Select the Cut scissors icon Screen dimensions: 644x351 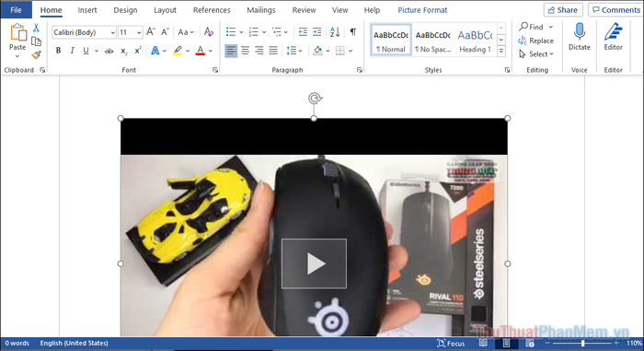(36, 28)
